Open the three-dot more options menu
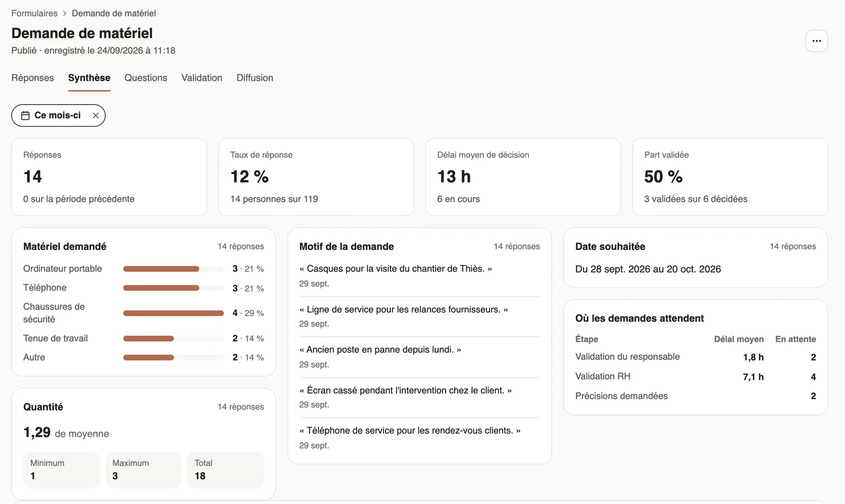This screenshot has height=504, width=845. coord(816,41)
